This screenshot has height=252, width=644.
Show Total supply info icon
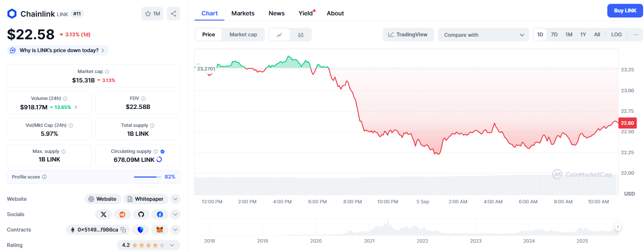click(x=152, y=126)
